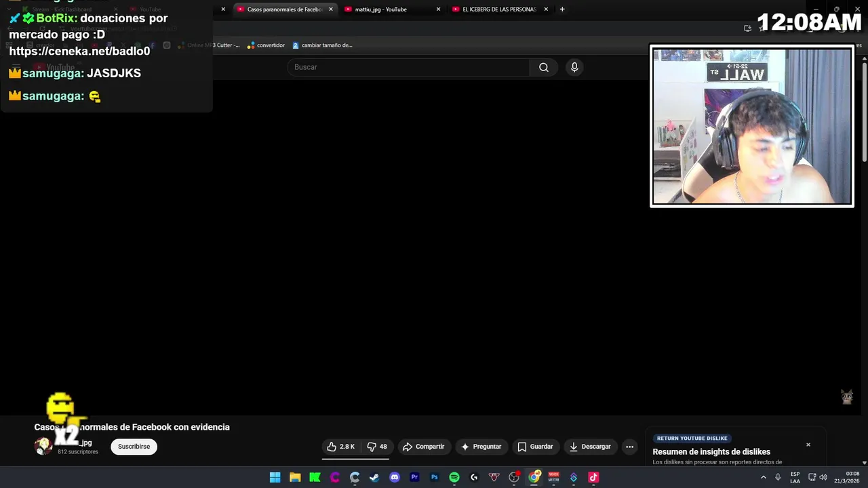This screenshot has width=868, height=488.
Task: Close the Return YouTube Dislike insights panel
Action: click(808, 445)
